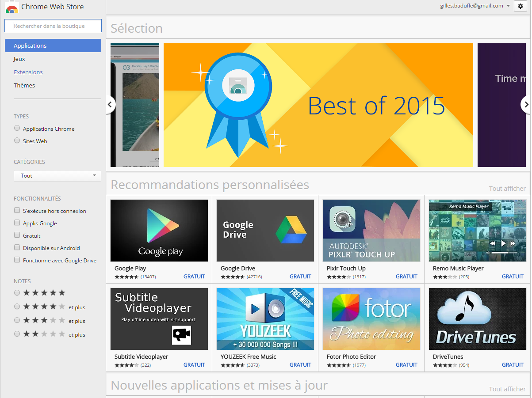Screen dimensions: 532x398
Task: Click the Subtitle Videoplayer star rating
Action: pyautogui.click(x=126, y=365)
